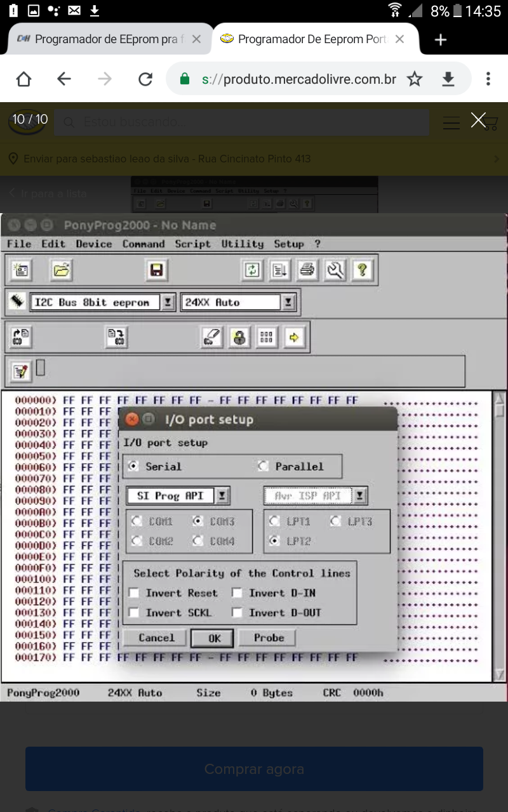Tap the browser Reload icon

(x=145, y=79)
